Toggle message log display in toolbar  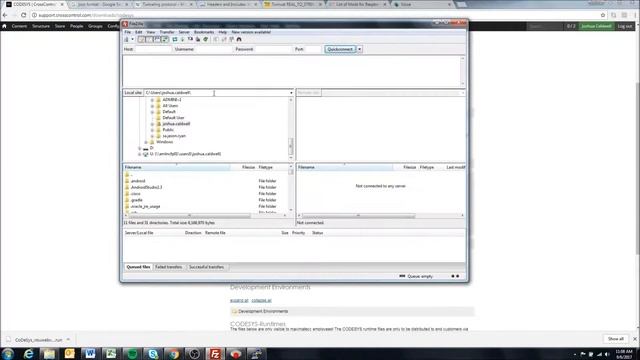[x=141, y=40]
